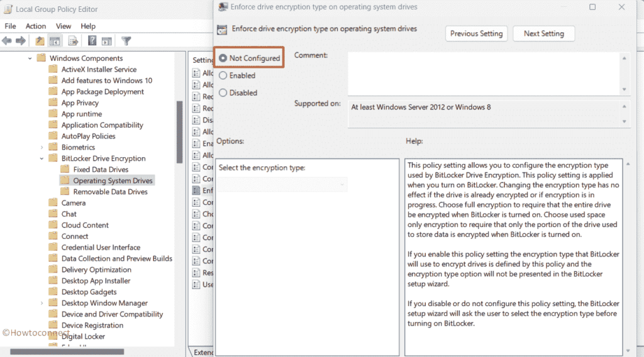Viewport: 644px width, 357px height.
Task: Click inside the Comment text box
Action: (x=484, y=74)
